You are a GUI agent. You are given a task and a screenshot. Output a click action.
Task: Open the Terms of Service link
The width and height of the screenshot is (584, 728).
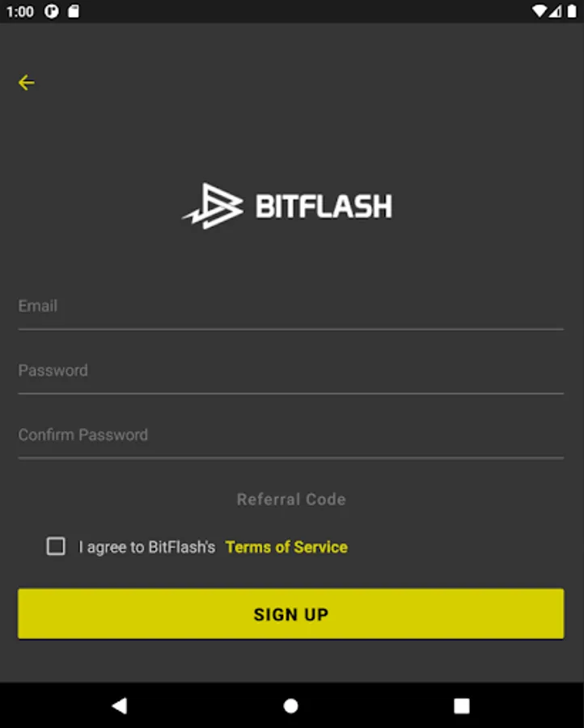point(286,547)
